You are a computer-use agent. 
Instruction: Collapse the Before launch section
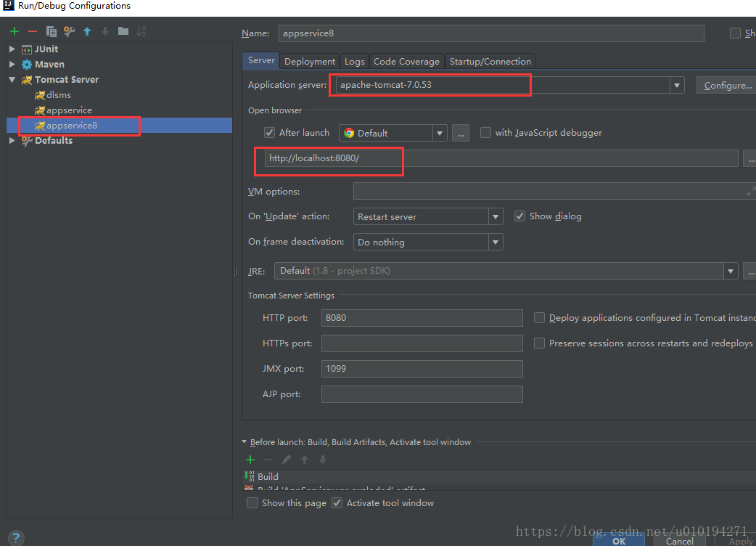point(244,442)
